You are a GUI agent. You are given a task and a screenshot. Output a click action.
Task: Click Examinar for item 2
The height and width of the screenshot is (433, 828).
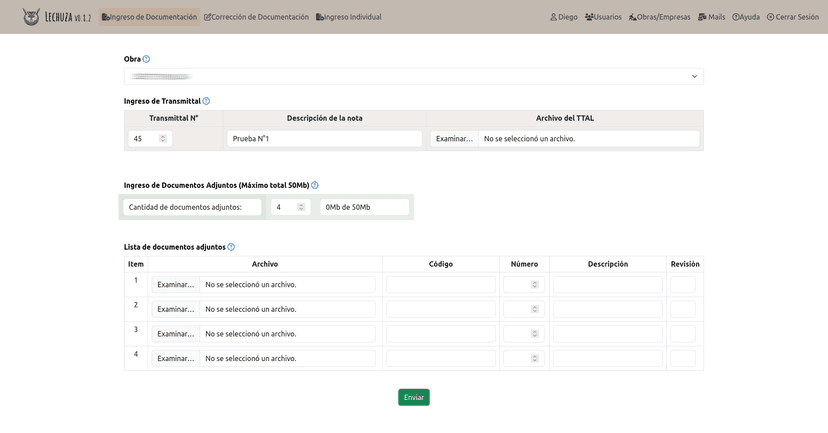click(175, 309)
